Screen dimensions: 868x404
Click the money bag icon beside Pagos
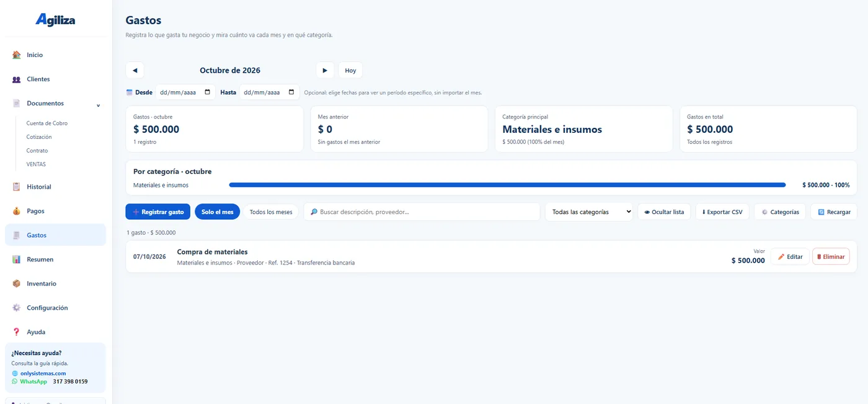[17, 211]
